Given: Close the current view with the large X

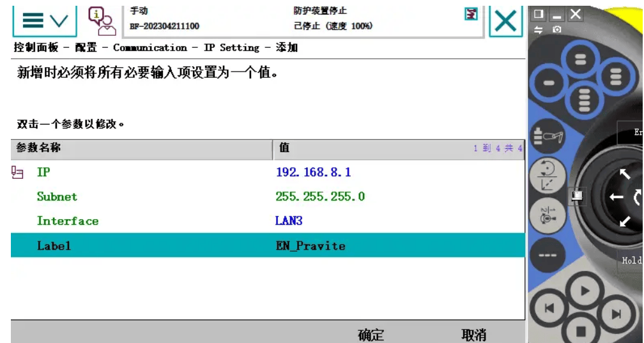Looking at the screenshot, I should [505, 20].
